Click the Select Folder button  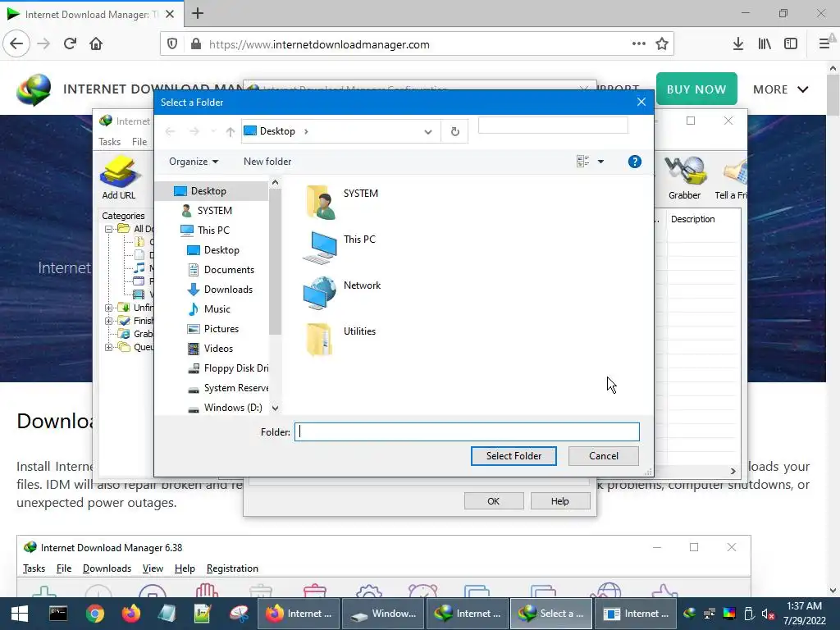[x=514, y=456]
